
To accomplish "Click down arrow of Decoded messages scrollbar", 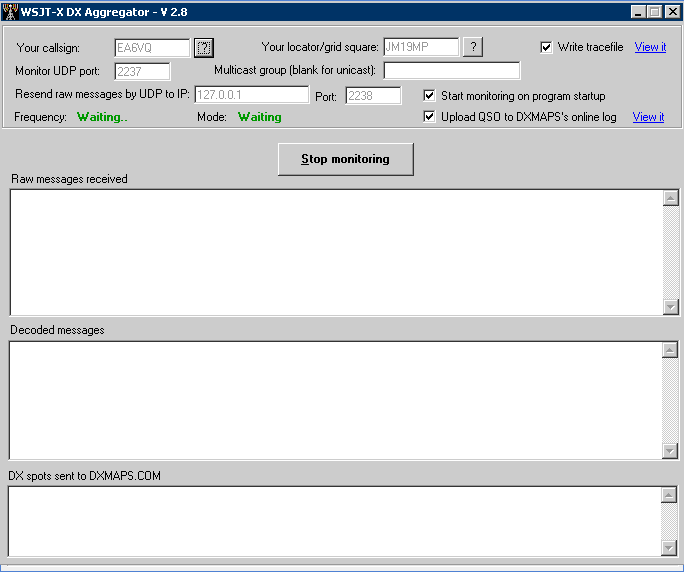I will point(670,451).
